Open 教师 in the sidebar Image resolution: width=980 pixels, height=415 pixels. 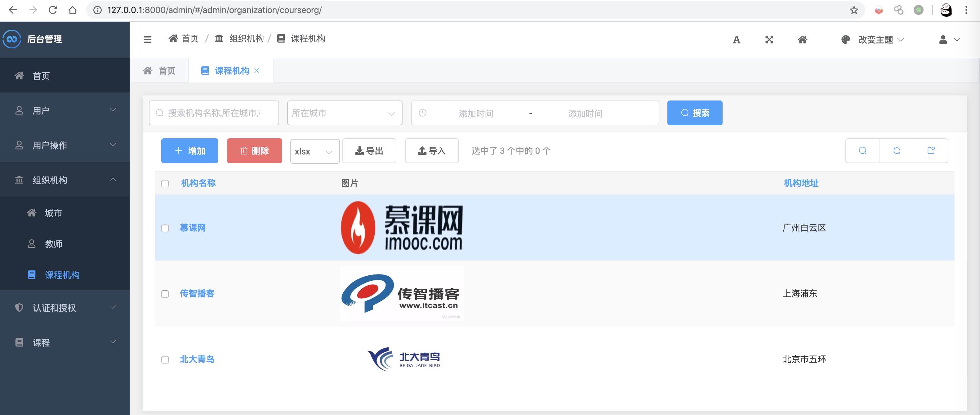point(65,244)
